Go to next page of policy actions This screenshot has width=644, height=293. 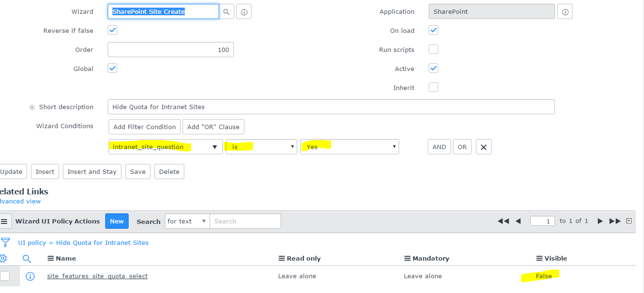pyautogui.click(x=600, y=221)
